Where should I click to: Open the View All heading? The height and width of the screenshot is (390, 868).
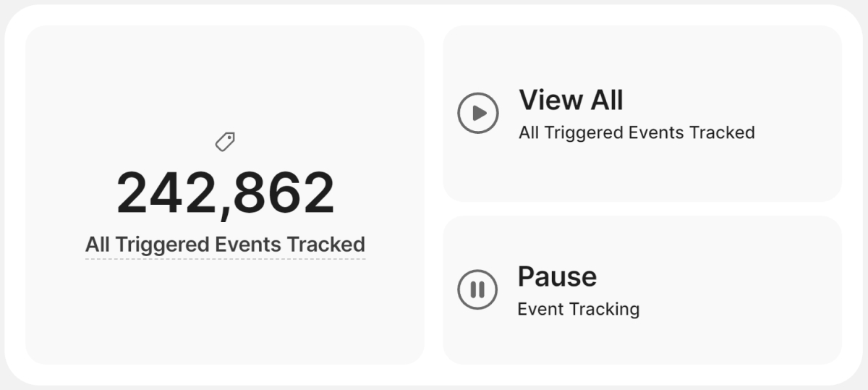(571, 101)
